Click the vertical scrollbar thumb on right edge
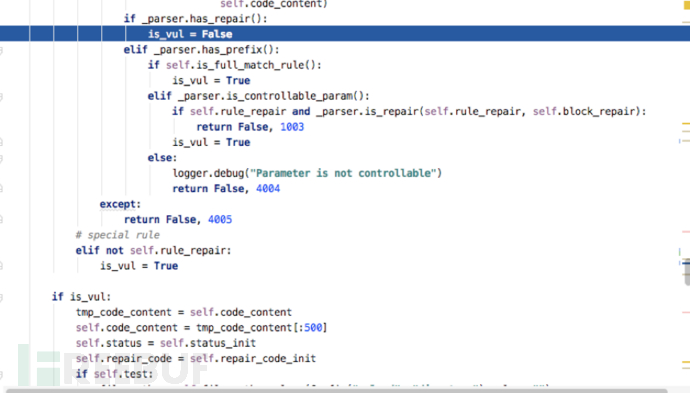This screenshot has width=690, height=393. pyautogui.click(x=687, y=273)
